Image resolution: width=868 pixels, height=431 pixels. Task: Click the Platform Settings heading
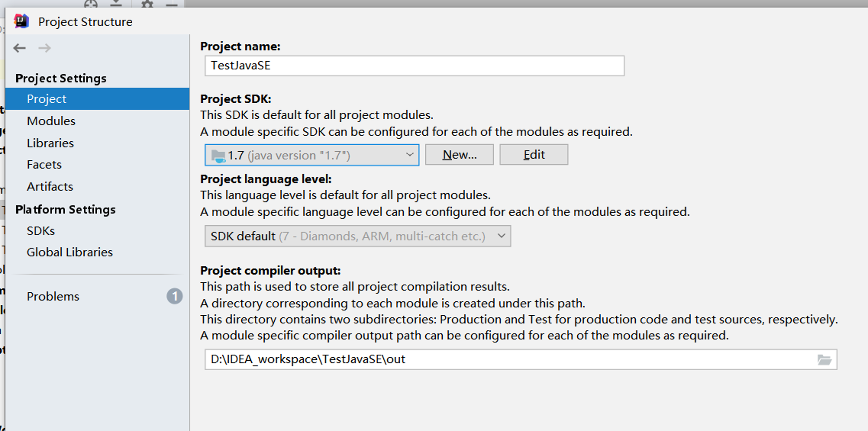(66, 210)
